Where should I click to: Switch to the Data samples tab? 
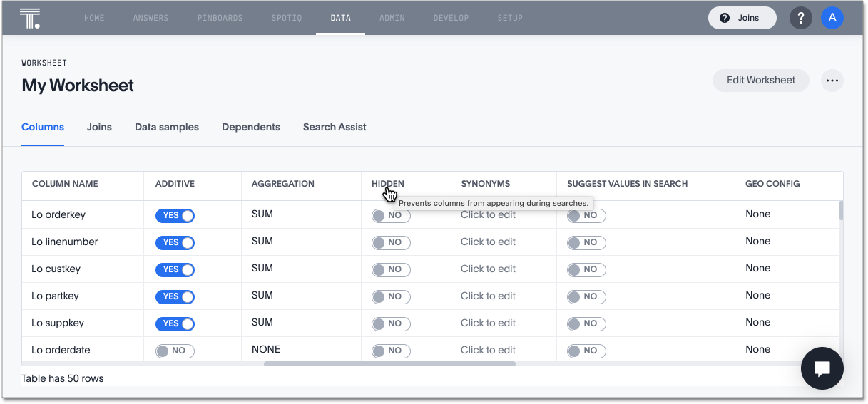click(x=167, y=127)
